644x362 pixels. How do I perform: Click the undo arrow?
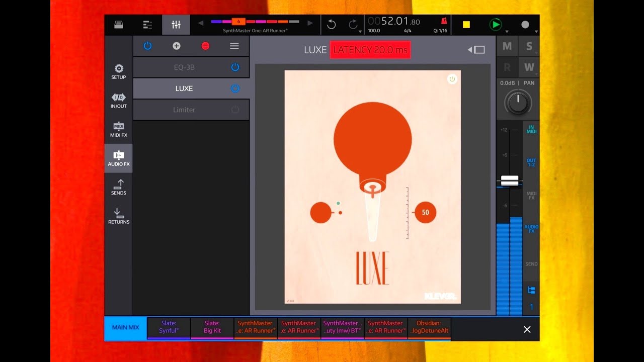tap(331, 24)
